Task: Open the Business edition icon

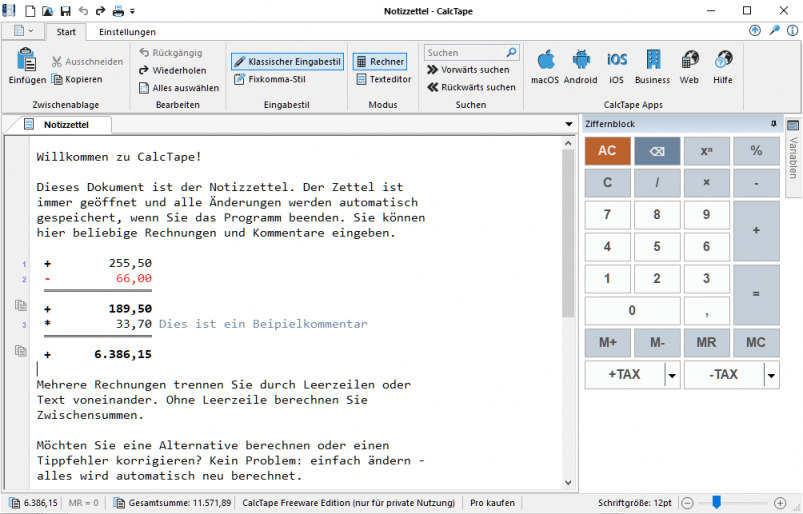Action: pos(652,61)
